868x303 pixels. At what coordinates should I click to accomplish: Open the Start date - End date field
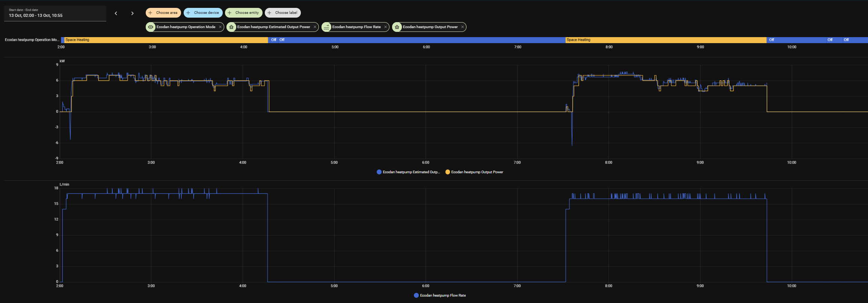click(55, 13)
